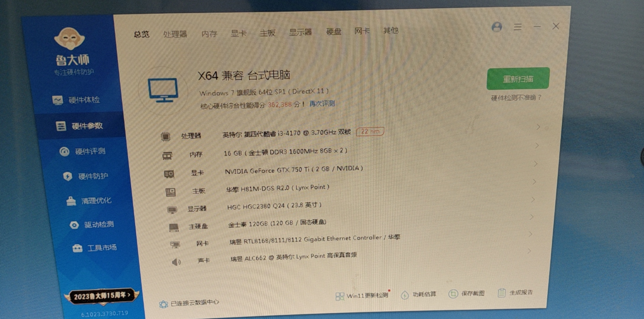Click the 硬件检测不准确? link
644x319 pixels.
click(516, 97)
